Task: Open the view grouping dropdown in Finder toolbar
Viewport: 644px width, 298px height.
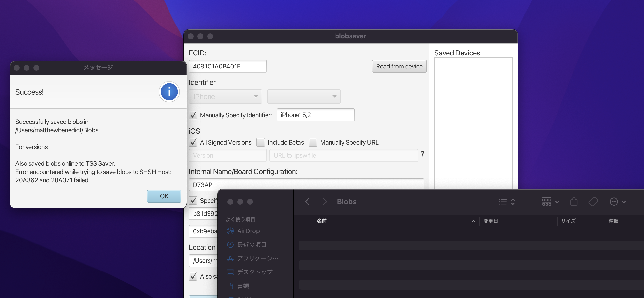Action: [x=549, y=201]
